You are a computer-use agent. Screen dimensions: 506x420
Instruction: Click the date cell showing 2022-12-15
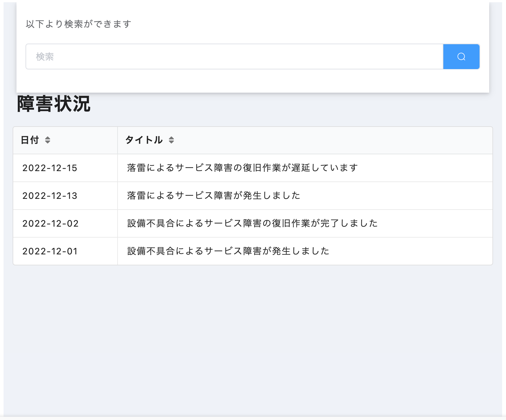tap(50, 168)
